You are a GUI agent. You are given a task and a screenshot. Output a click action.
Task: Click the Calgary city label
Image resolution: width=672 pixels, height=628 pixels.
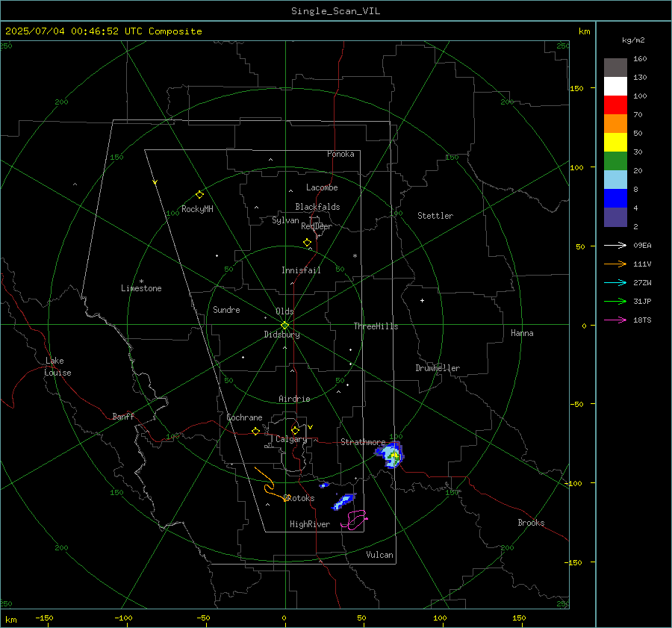(x=291, y=439)
